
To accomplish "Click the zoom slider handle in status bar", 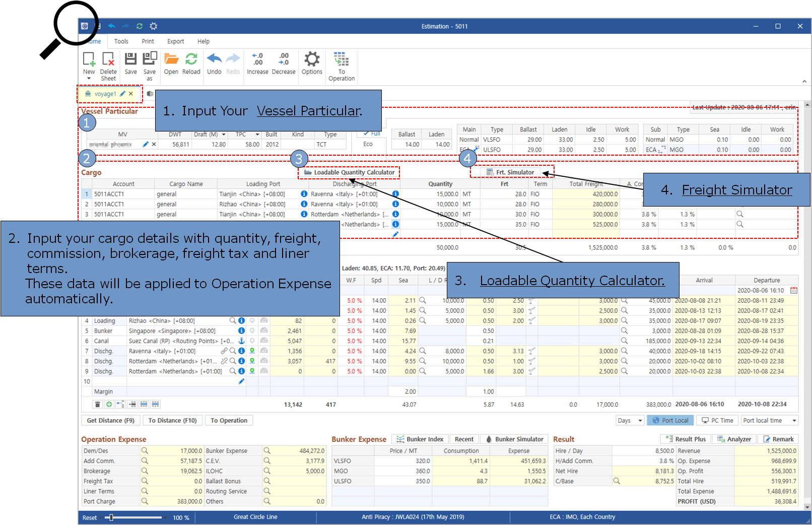I will pyautogui.click(x=111, y=517).
